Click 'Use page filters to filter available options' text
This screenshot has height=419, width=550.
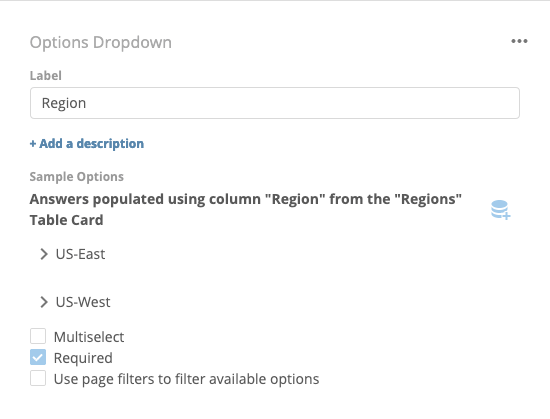[x=187, y=379]
